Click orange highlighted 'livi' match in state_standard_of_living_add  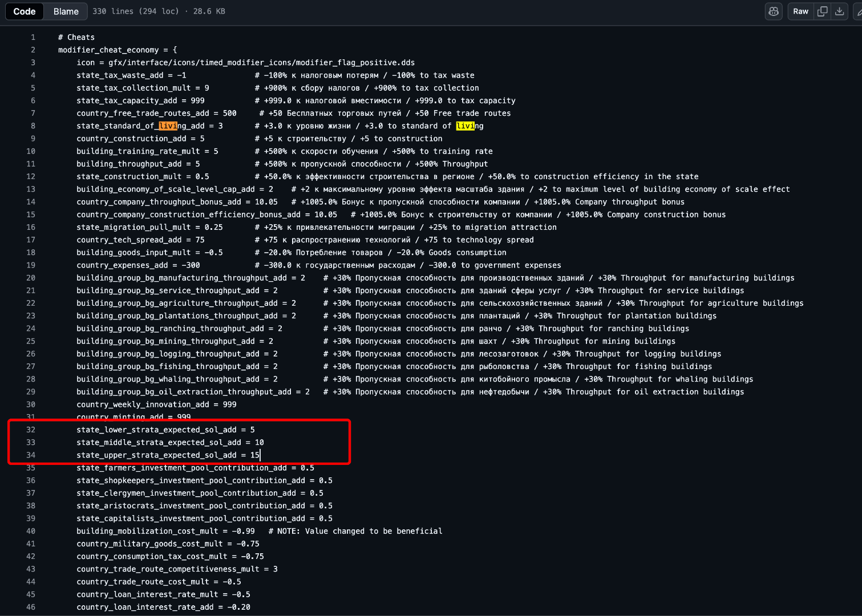(x=168, y=126)
